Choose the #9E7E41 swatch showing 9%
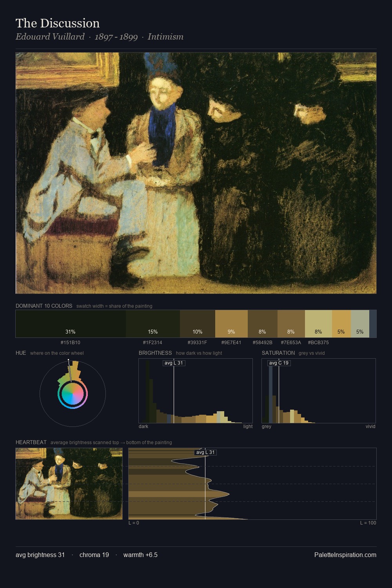Screen dimensions: 392x588 (x=231, y=324)
